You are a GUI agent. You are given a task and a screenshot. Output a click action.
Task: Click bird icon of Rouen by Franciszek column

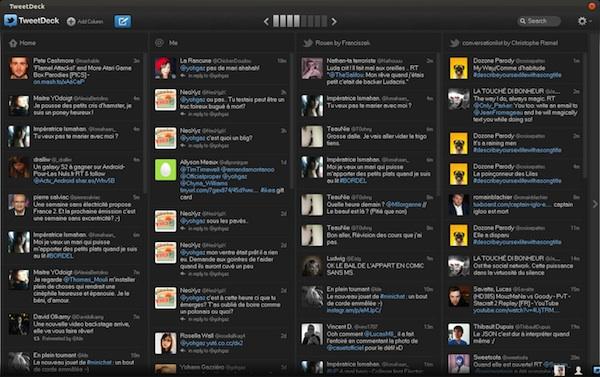308,43
